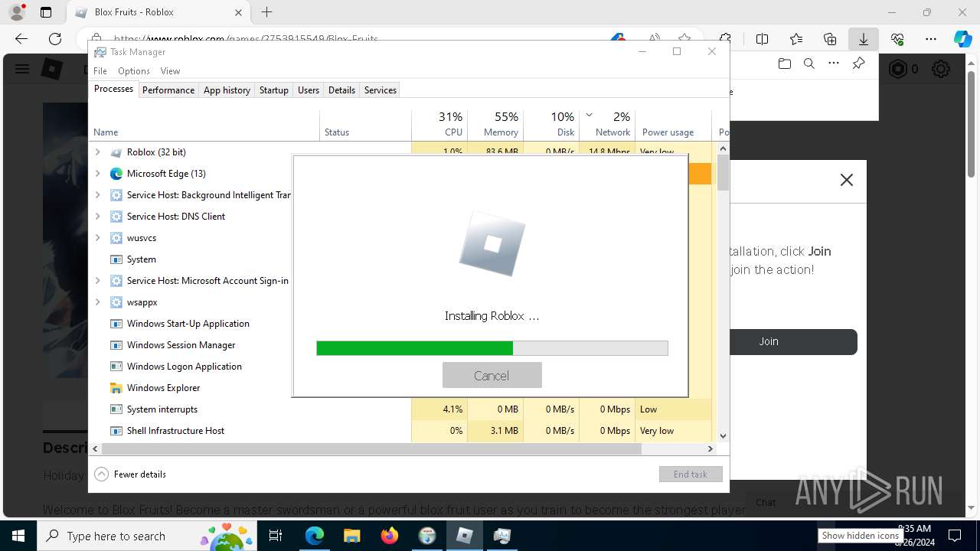
Task: Open the Edge downloads button
Action: click(863, 39)
